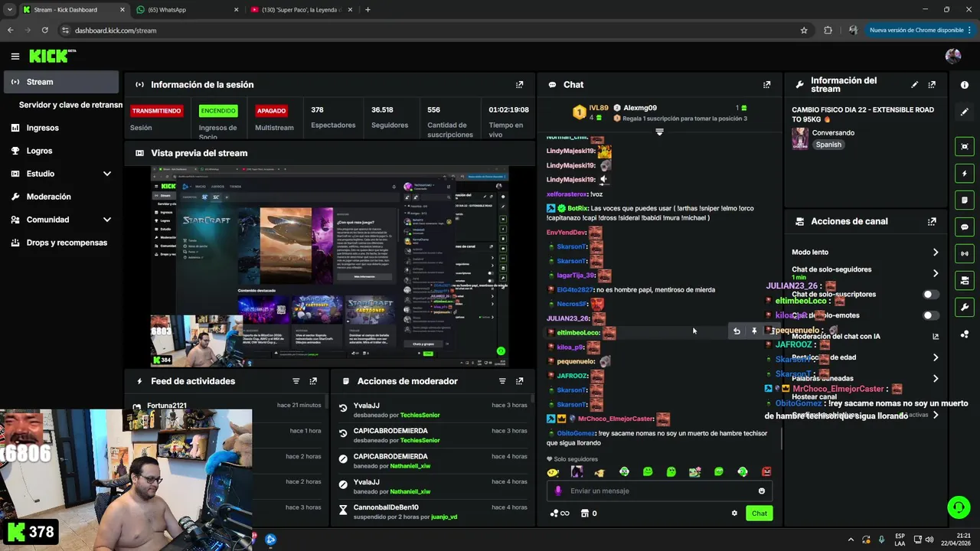Click the browser address bar

coord(429,30)
